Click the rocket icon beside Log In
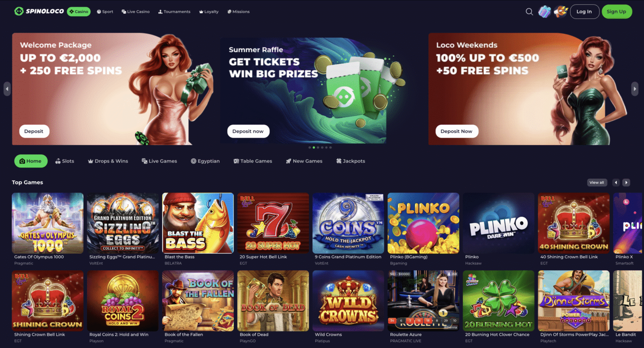This screenshot has width=644, height=348. point(561,12)
